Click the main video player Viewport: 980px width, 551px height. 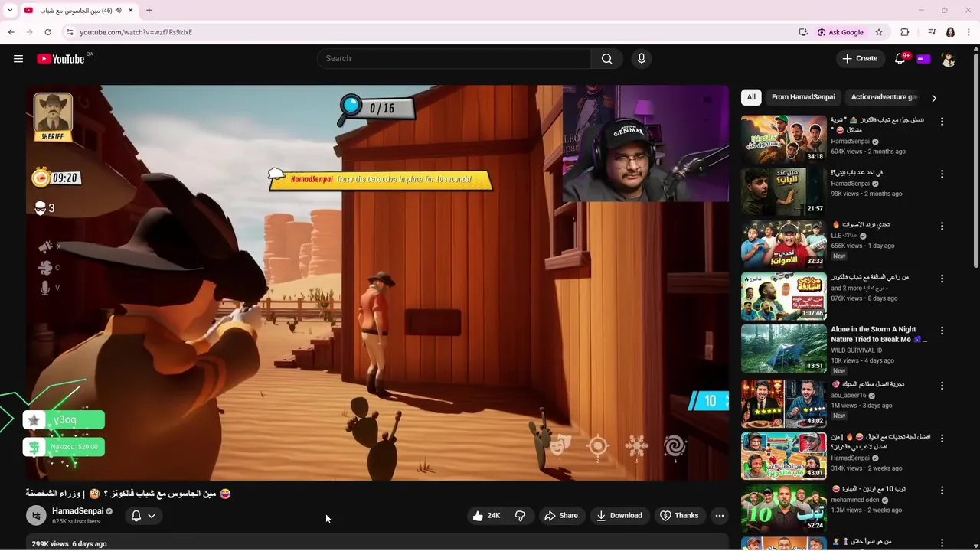tap(377, 282)
